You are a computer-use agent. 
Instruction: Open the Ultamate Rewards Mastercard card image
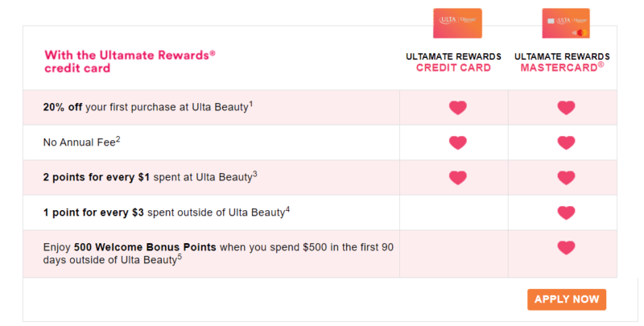[566, 23]
